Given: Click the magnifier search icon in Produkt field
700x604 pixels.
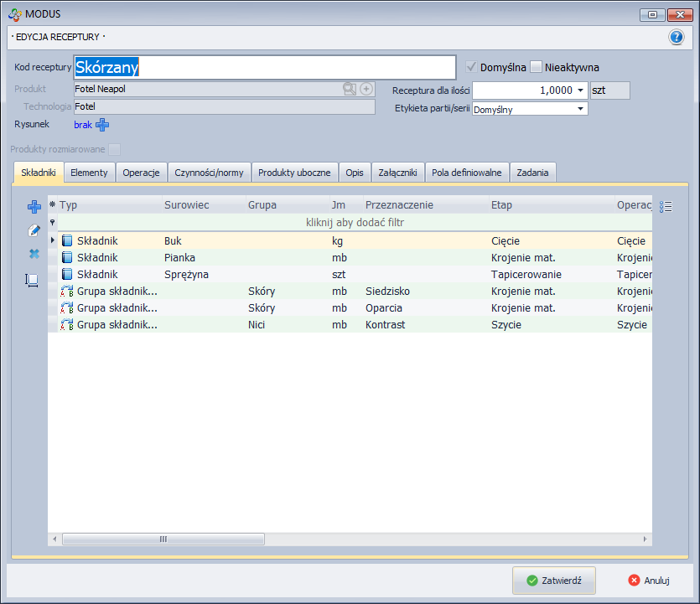Looking at the screenshot, I should pyautogui.click(x=350, y=89).
